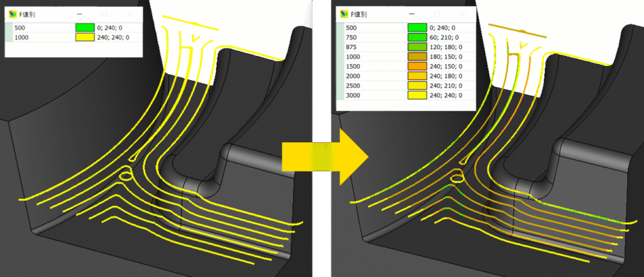The image size is (644, 277).
Task: Minimize the right F値別 legend window
Action: pyautogui.click(x=410, y=14)
